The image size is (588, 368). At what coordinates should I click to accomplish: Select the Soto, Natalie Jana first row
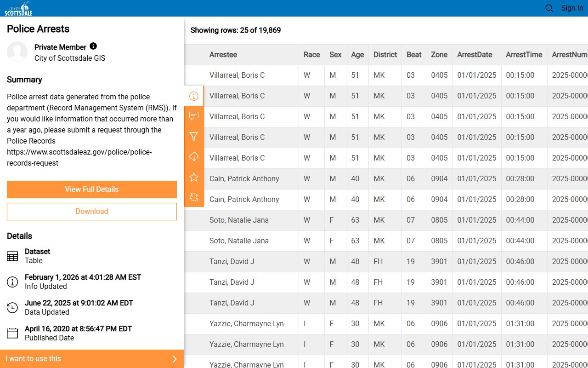[239, 220]
